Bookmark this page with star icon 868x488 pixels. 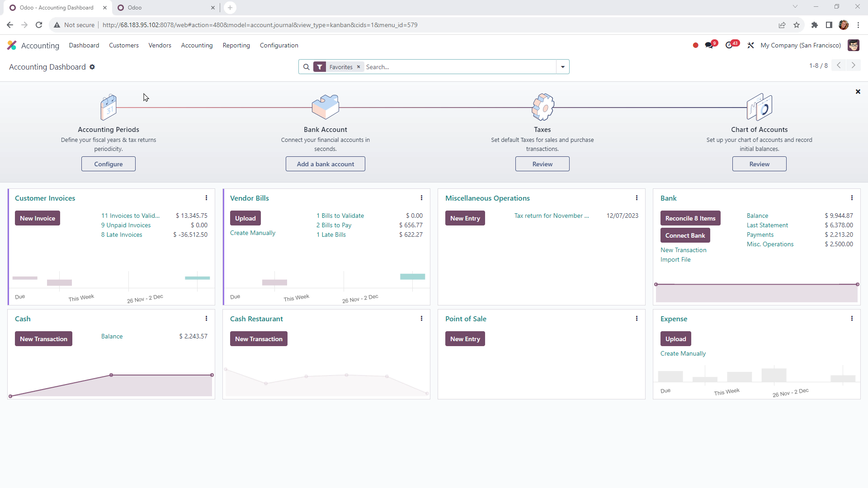point(797,25)
